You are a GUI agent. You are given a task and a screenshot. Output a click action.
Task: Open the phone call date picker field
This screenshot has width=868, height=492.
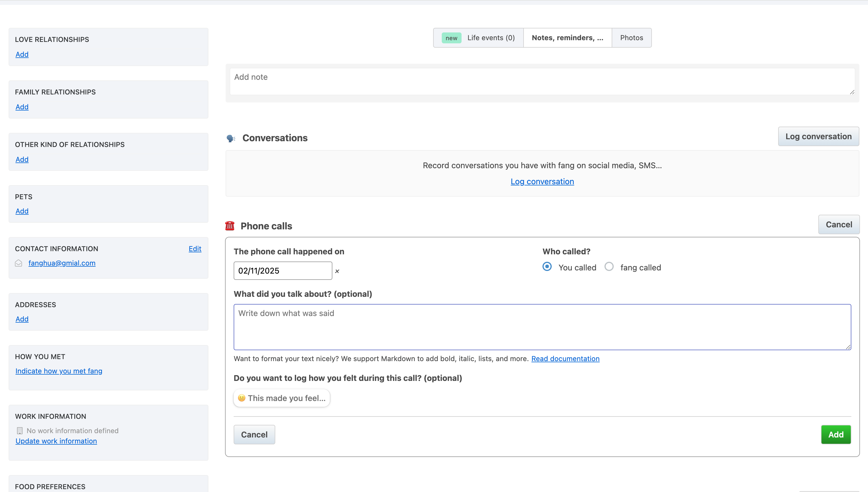[282, 271]
